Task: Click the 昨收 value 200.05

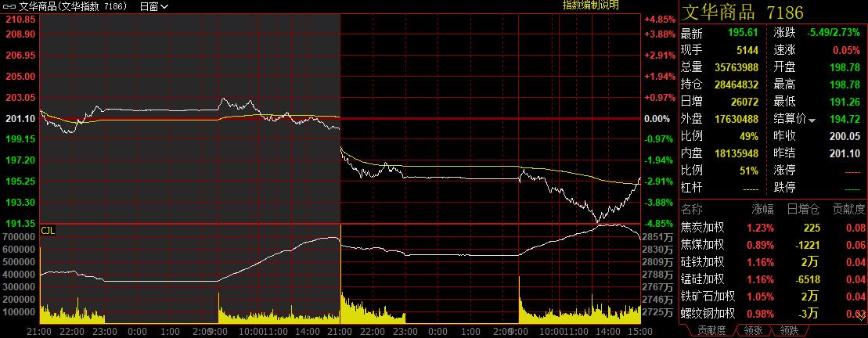Action: click(845, 136)
